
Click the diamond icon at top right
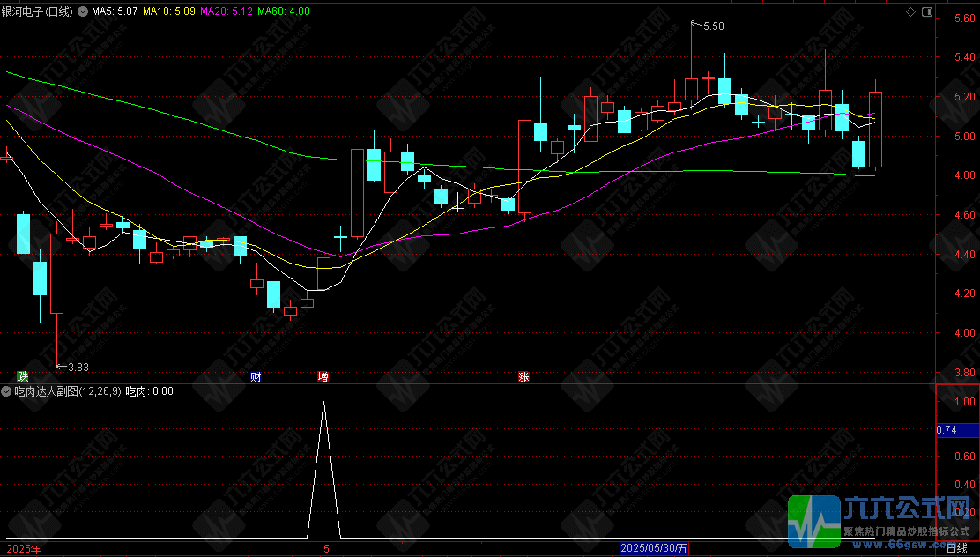click(x=910, y=11)
